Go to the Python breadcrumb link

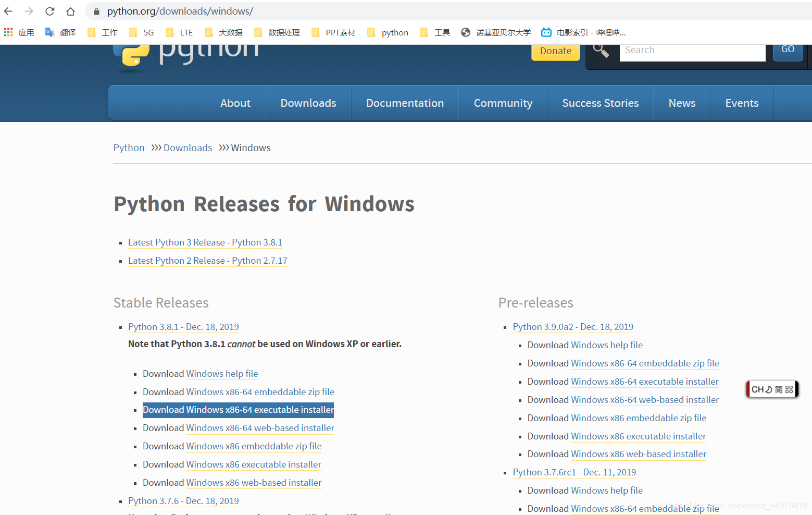pyautogui.click(x=129, y=148)
